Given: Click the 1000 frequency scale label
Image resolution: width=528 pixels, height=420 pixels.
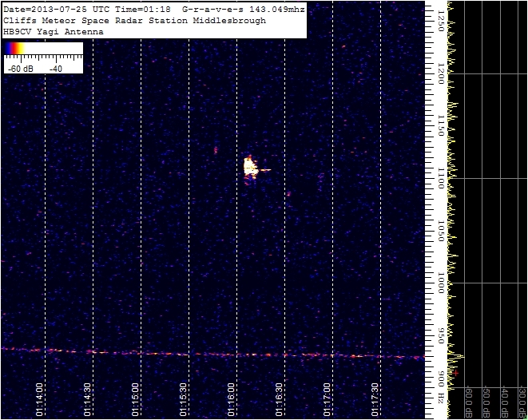Looking at the screenshot, I should tap(441, 283).
